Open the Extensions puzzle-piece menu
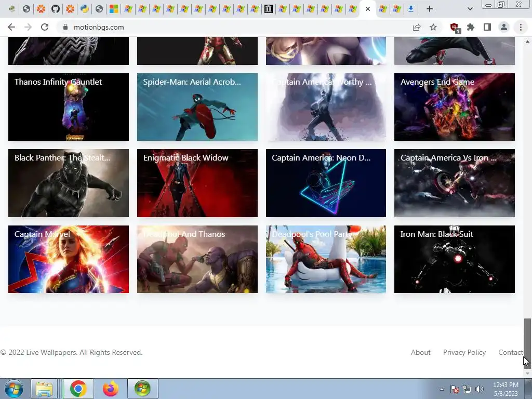Image resolution: width=532 pixels, height=399 pixels. (471, 27)
